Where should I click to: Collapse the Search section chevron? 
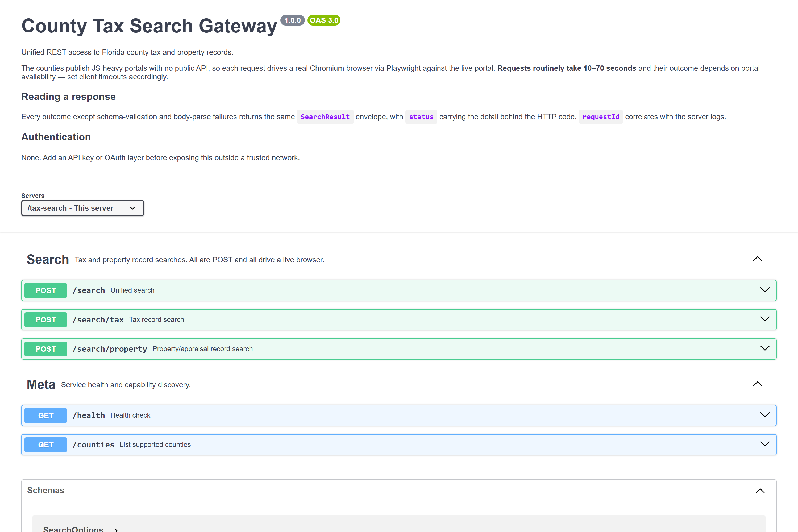click(x=757, y=259)
